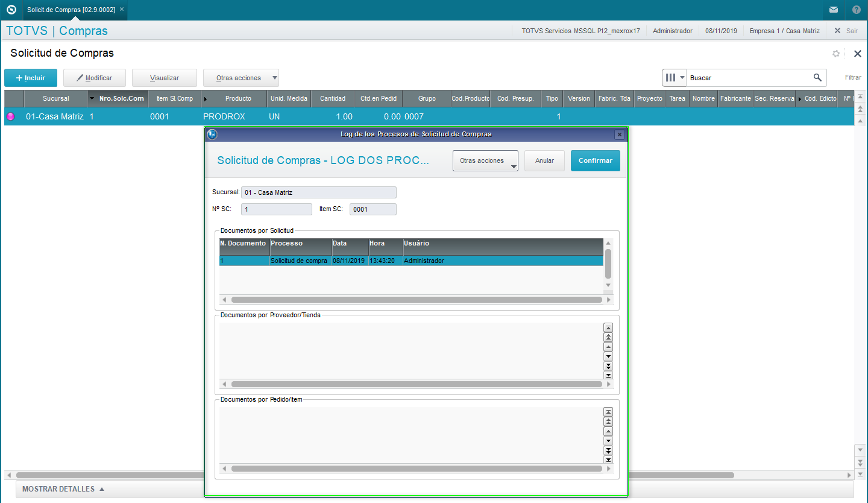Image resolution: width=868 pixels, height=503 pixels.
Task: Click the Incluir button
Action: pyautogui.click(x=30, y=78)
